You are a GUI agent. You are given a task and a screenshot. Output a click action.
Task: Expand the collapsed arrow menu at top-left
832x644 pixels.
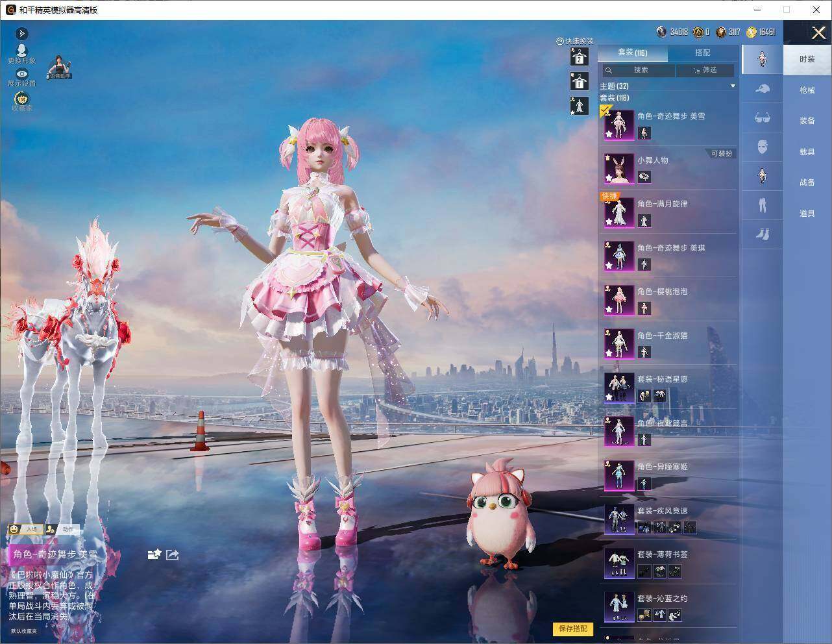(x=21, y=34)
